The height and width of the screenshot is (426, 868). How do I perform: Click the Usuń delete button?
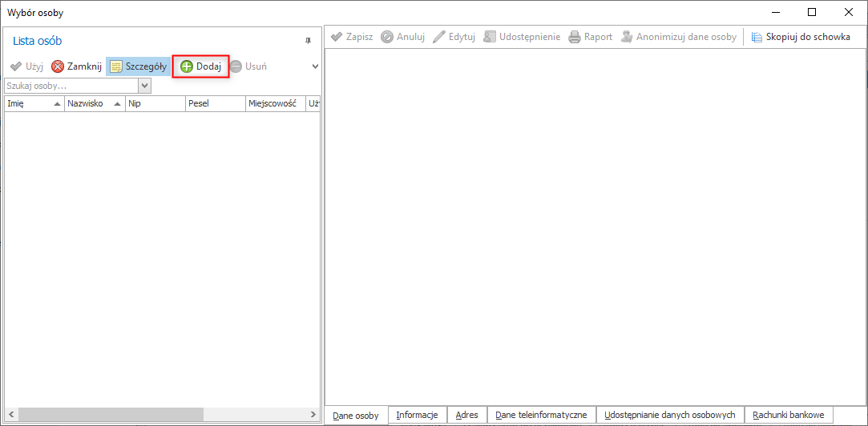point(248,66)
